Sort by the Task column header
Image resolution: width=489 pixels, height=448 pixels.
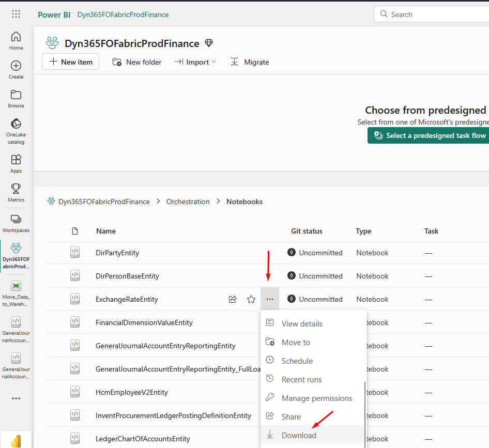point(431,231)
